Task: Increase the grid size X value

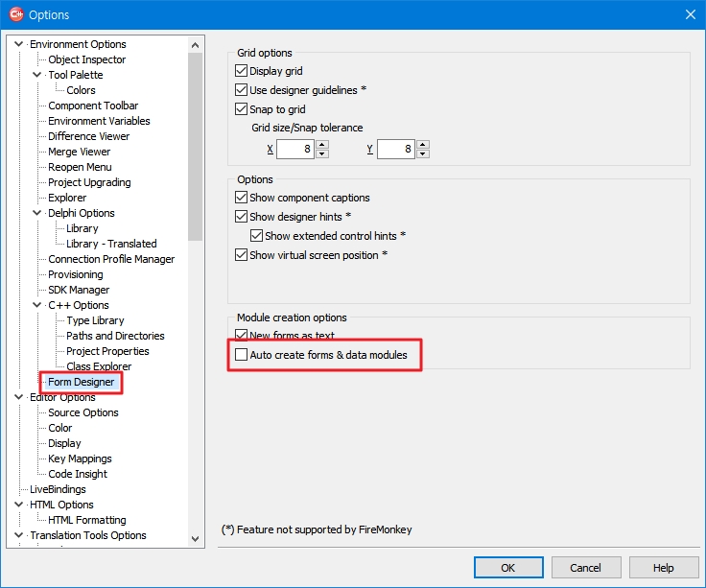Action: pos(322,145)
